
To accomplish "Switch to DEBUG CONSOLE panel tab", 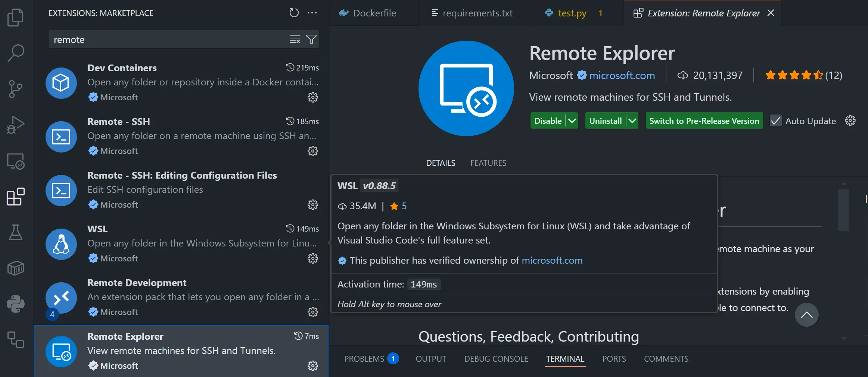I will tap(496, 359).
